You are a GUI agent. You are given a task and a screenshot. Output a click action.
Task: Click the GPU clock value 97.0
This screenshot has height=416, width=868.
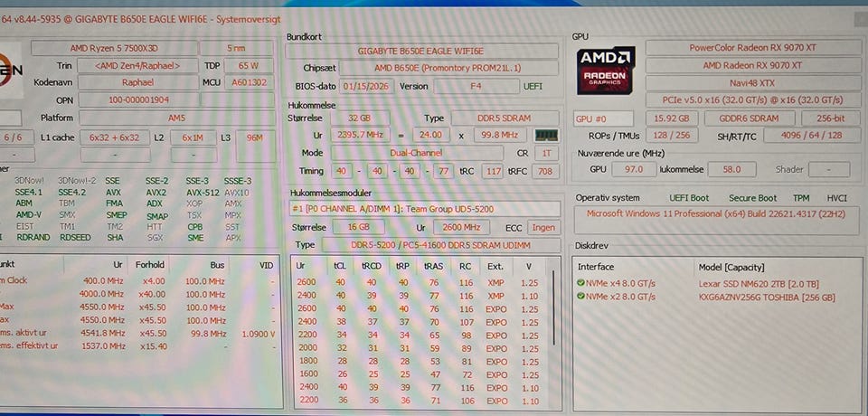[633, 169]
